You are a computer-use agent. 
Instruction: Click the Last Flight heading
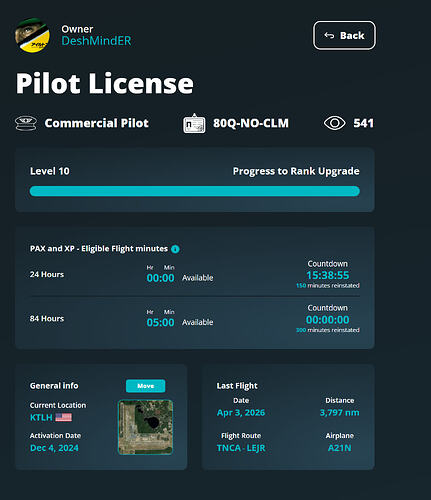[237, 386]
